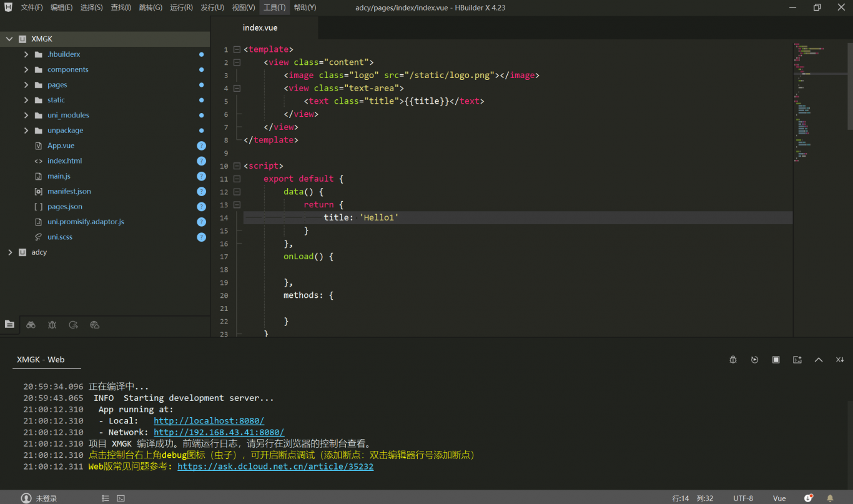Screen dimensions: 853x504
Task: Open the 发行(U) menu
Action: [x=212, y=7]
